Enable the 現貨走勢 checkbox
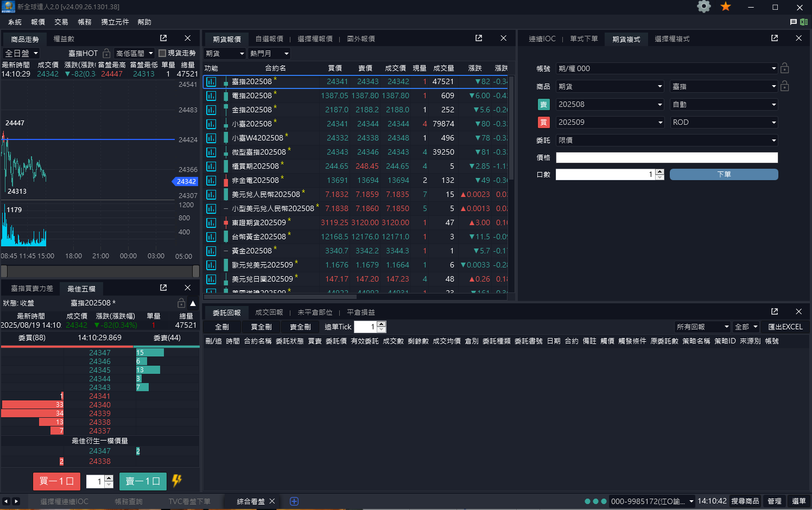The image size is (812, 510). [162, 52]
